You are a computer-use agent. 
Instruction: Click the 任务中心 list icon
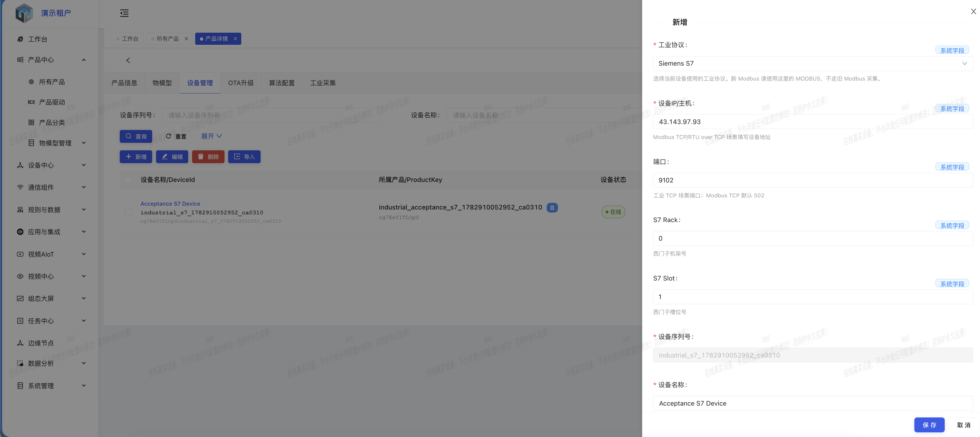[x=20, y=321]
